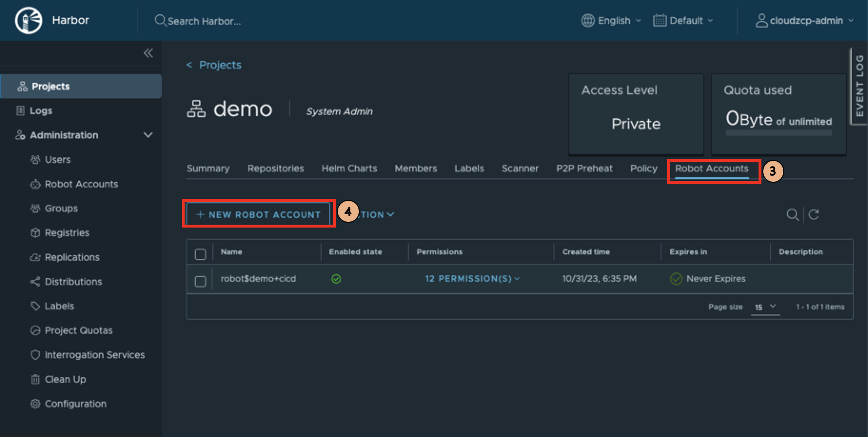This screenshot has width=868, height=437.
Task: Click the Project Quotas gauge icon
Action: (35, 330)
